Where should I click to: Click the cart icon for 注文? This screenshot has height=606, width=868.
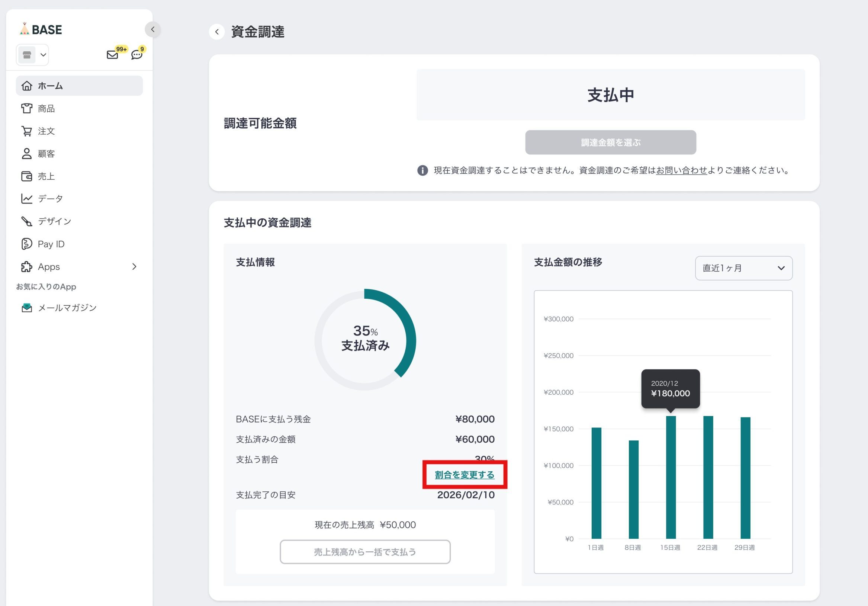click(x=26, y=131)
